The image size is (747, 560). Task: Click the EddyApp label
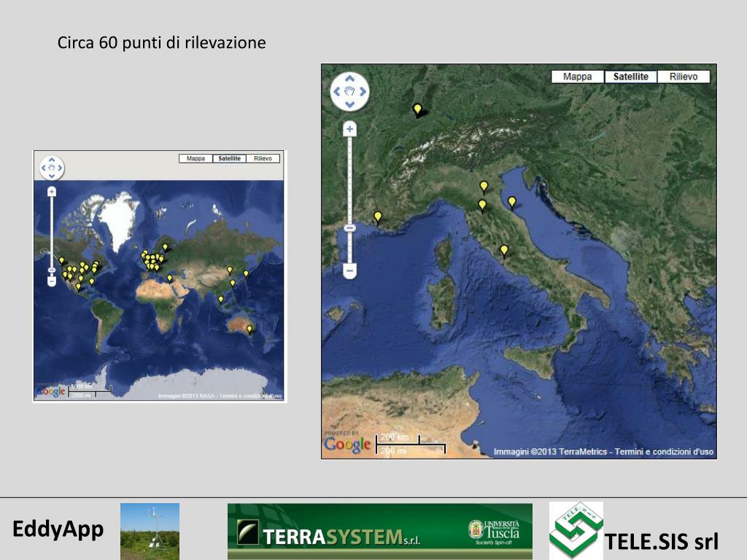[x=58, y=529]
